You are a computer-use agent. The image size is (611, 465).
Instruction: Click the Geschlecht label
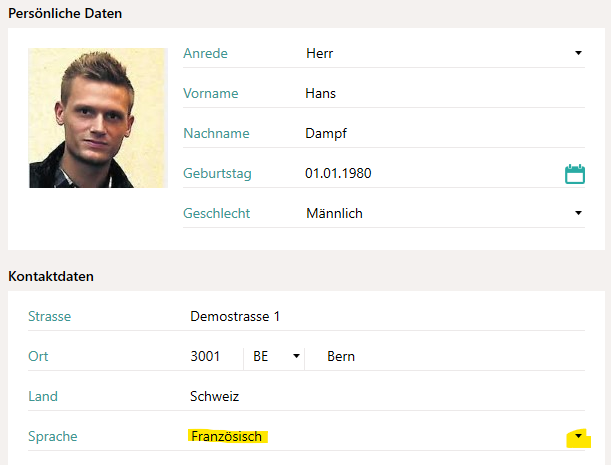coord(217,214)
